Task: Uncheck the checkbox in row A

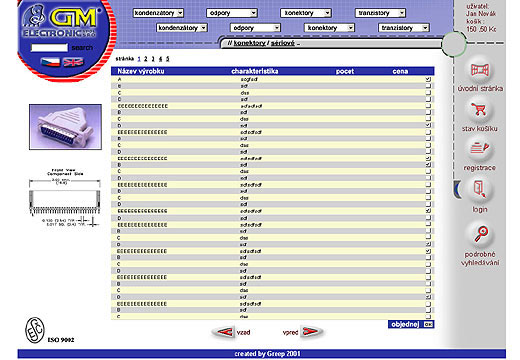Action: click(x=428, y=79)
